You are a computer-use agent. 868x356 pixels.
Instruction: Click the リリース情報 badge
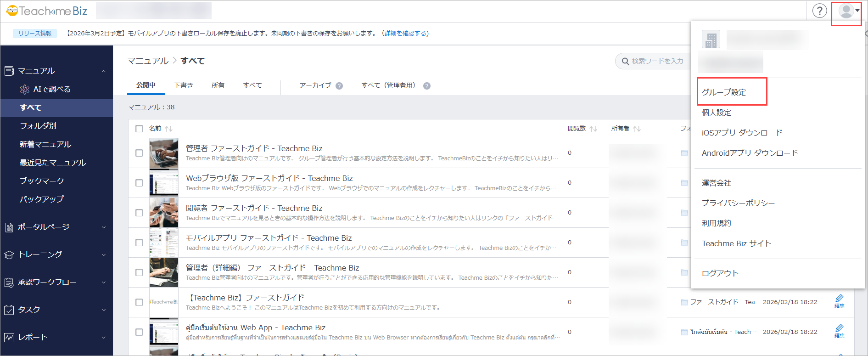[35, 33]
